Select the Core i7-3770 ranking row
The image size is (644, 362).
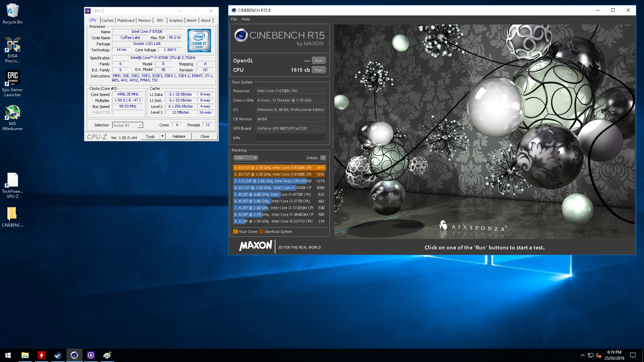pos(279,201)
